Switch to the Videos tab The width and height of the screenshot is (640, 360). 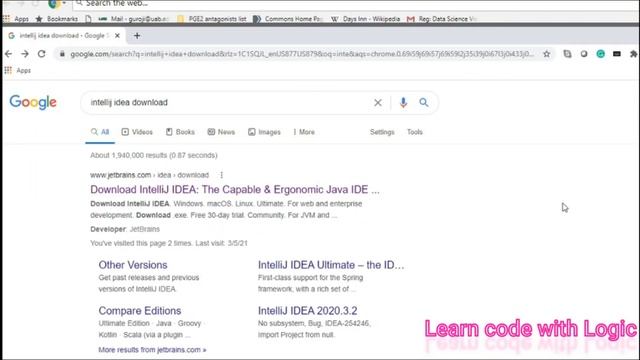[x=137, y=132]
